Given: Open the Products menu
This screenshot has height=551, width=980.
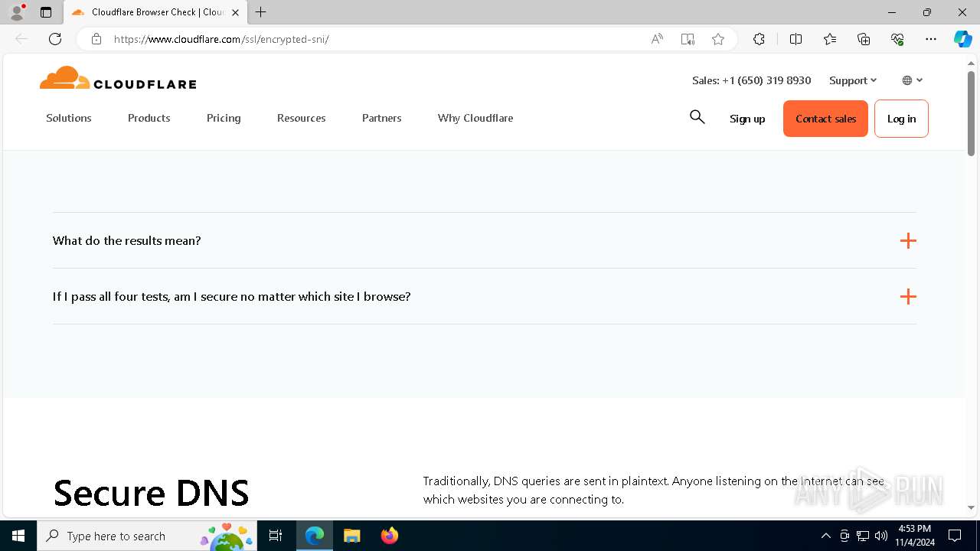Looking at the screenshot, I should (149, 118).
